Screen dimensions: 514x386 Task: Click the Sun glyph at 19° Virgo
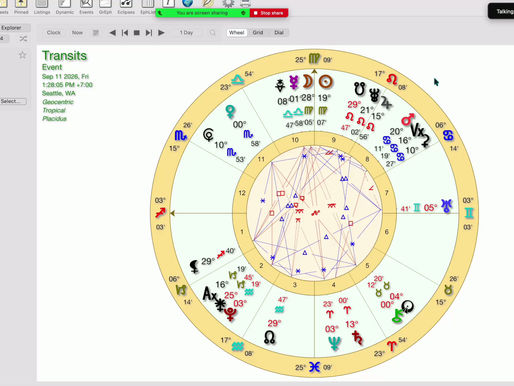click(325, 81)
